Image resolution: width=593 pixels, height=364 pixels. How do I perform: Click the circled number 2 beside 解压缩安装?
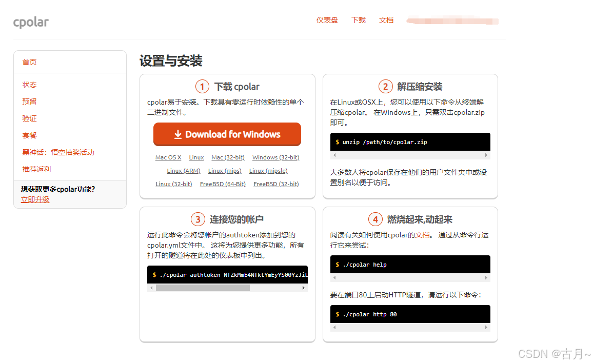[x=385, y=86]
